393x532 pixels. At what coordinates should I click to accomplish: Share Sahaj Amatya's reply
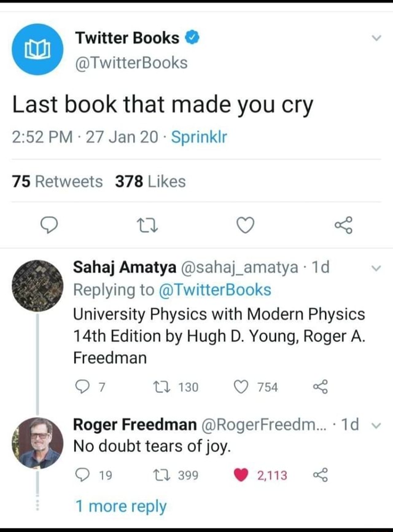click(320, 387)
